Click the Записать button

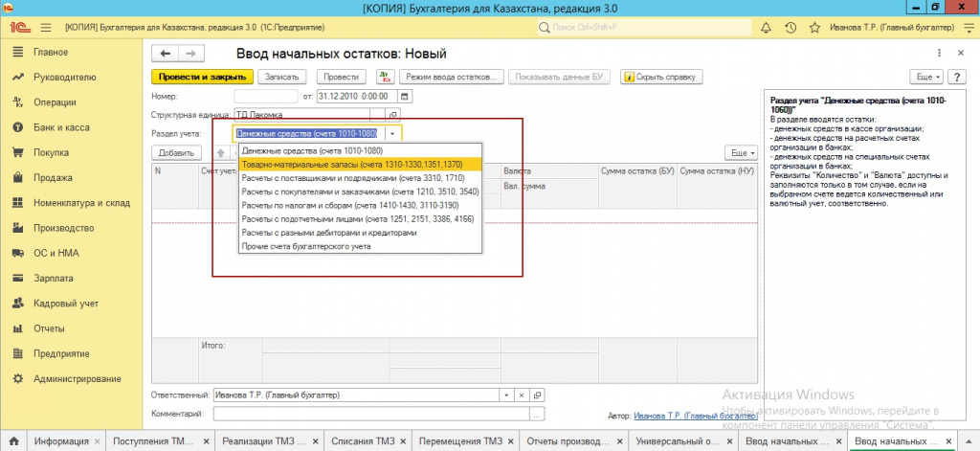(x=282, y=77)
